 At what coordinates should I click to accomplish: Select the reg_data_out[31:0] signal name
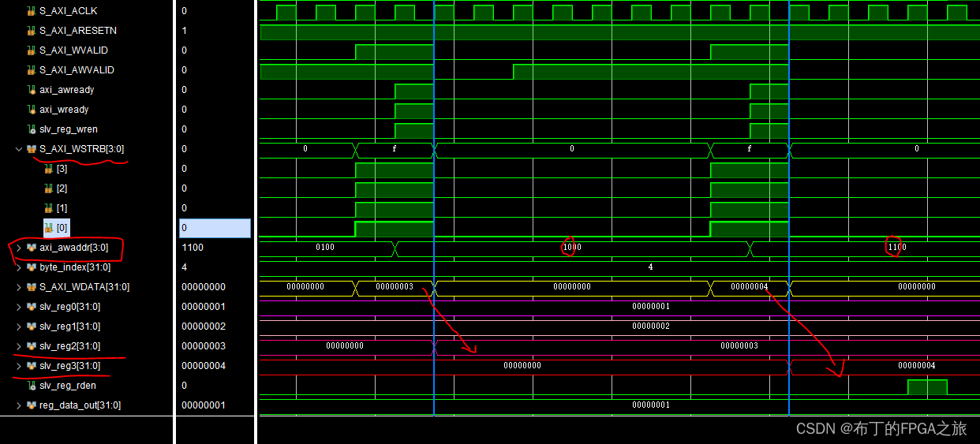coord(80,405)
